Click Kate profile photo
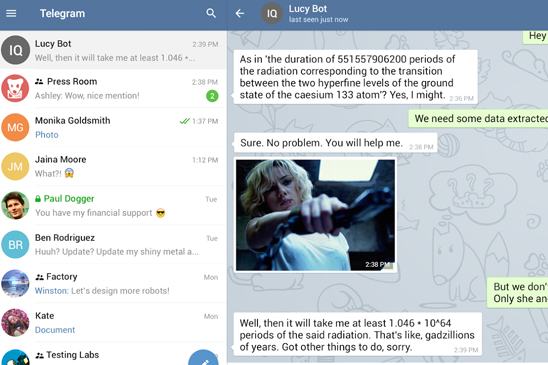This screenshot has width=548, height=365. point(15,323)
